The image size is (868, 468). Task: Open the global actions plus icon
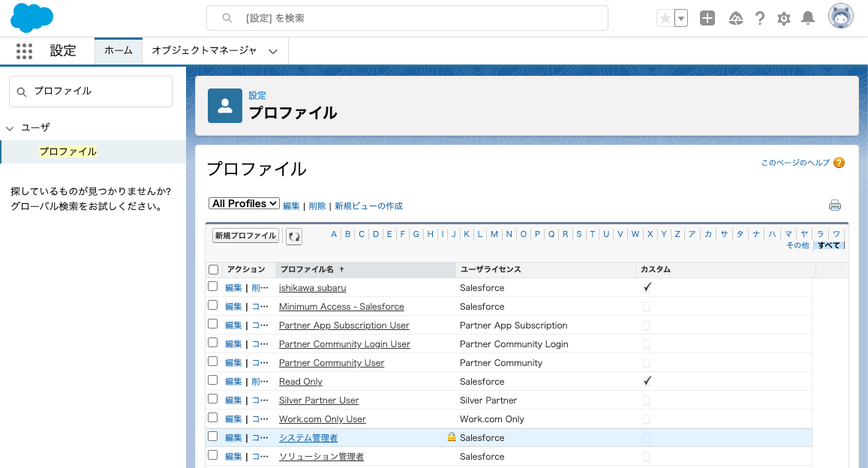(707, 18)
